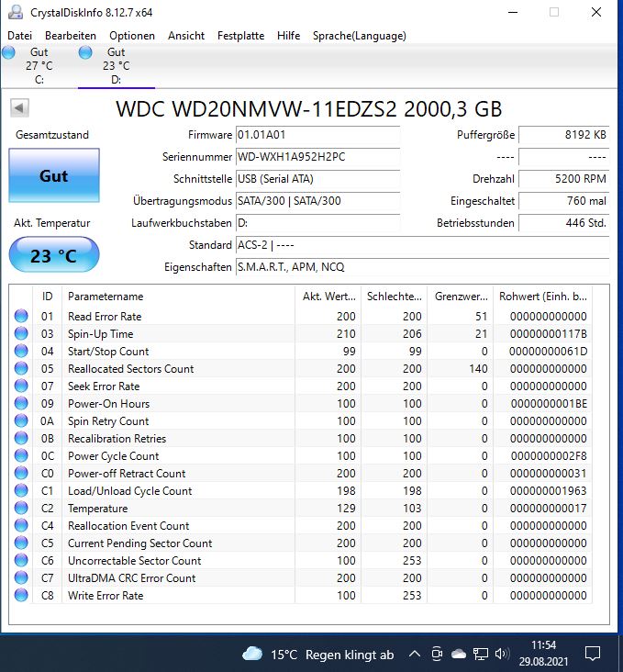Click the Übertragungsmodus field SATA/300
The height and width of the screenshot is (672, 623).
[x=318, y=200]
